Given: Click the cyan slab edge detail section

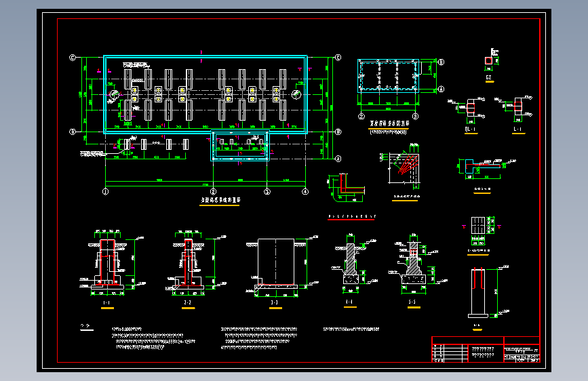Looking at the screenshot, I should click(x=483, y=165).
